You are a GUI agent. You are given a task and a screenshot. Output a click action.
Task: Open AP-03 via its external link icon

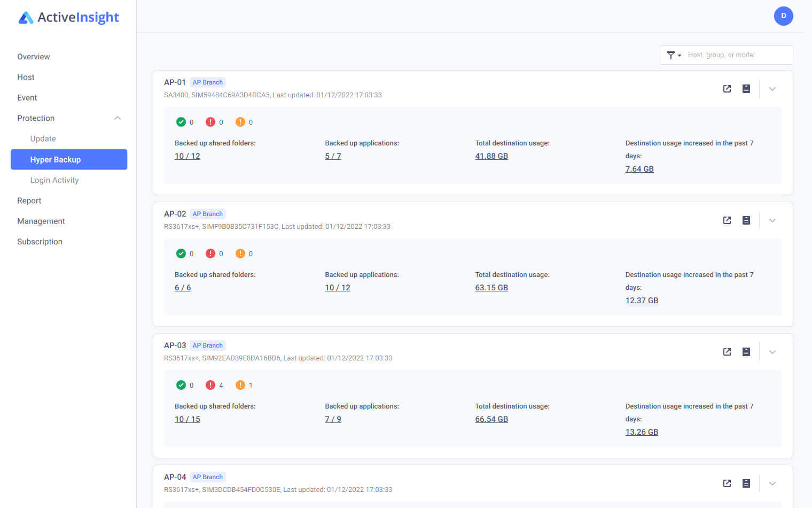pos(727,352)
